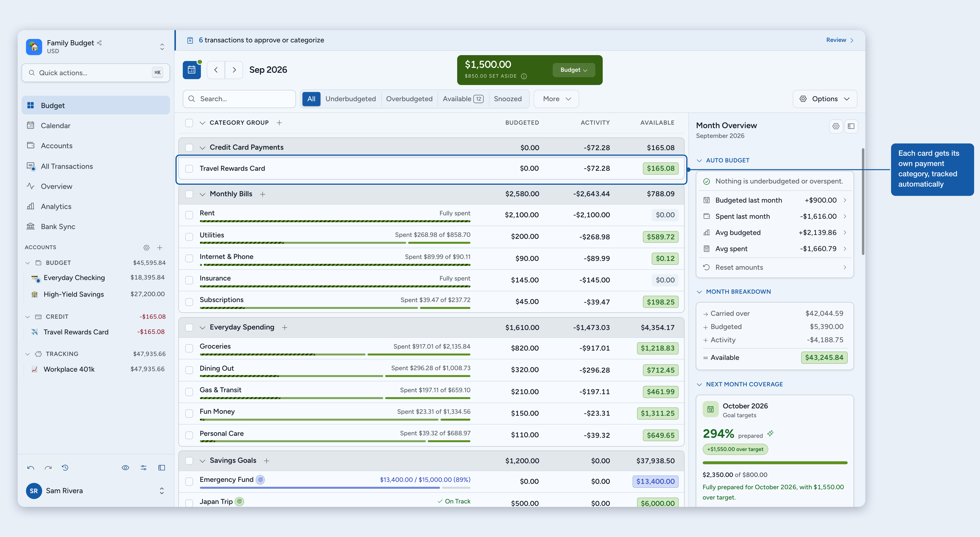Open Month Overview gear settings
980x537 pixels.
[x=836, y=126]
